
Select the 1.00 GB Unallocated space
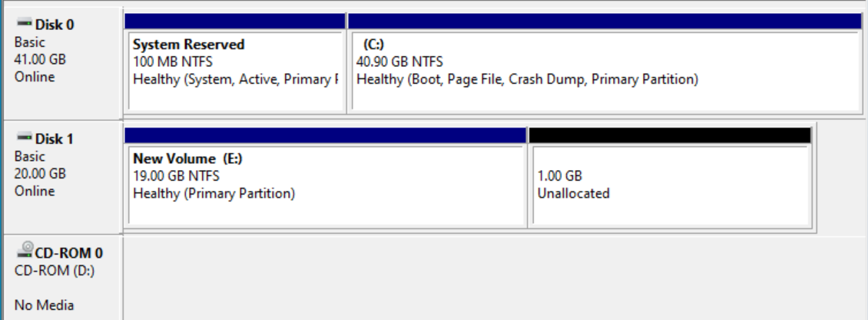(x=671, y=185)
